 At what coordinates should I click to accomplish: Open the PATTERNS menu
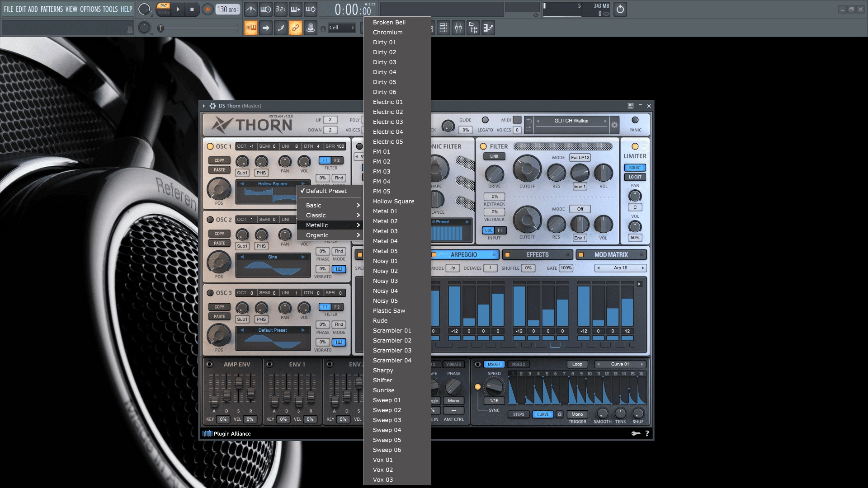pos(52,9)
